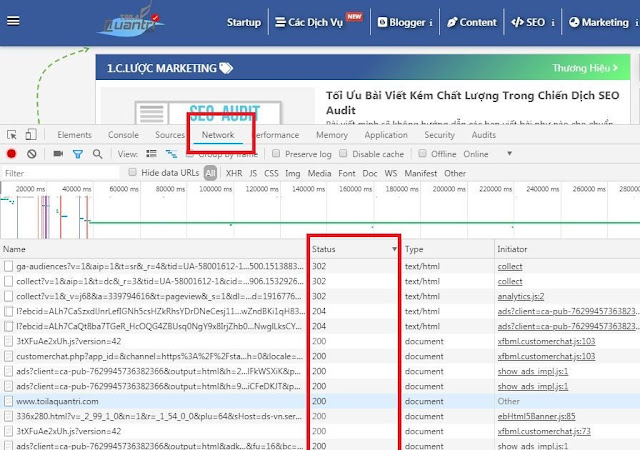The image size is (640, 450).
Task: Filter requests by CSS
Action: tap(271, 173)
